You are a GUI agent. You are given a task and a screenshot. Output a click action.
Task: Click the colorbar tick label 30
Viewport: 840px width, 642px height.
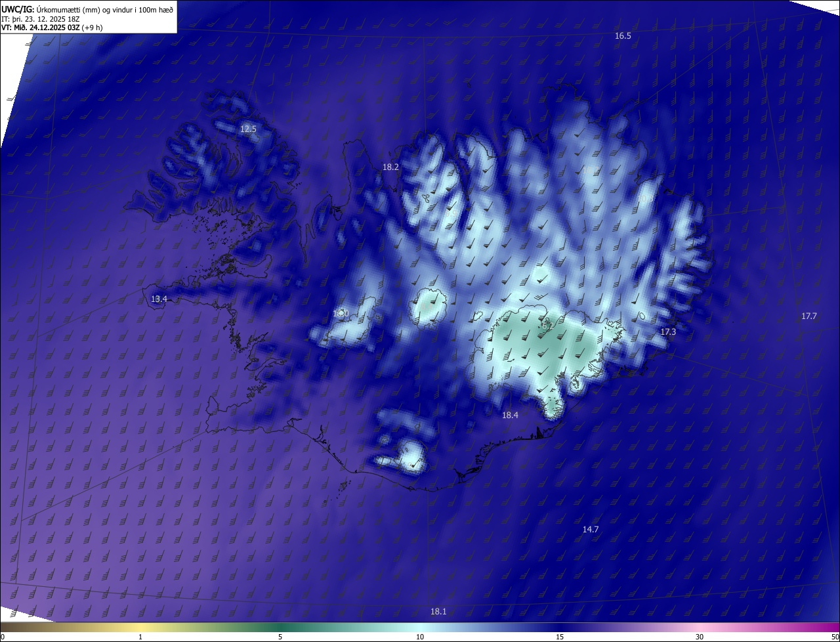700,637
